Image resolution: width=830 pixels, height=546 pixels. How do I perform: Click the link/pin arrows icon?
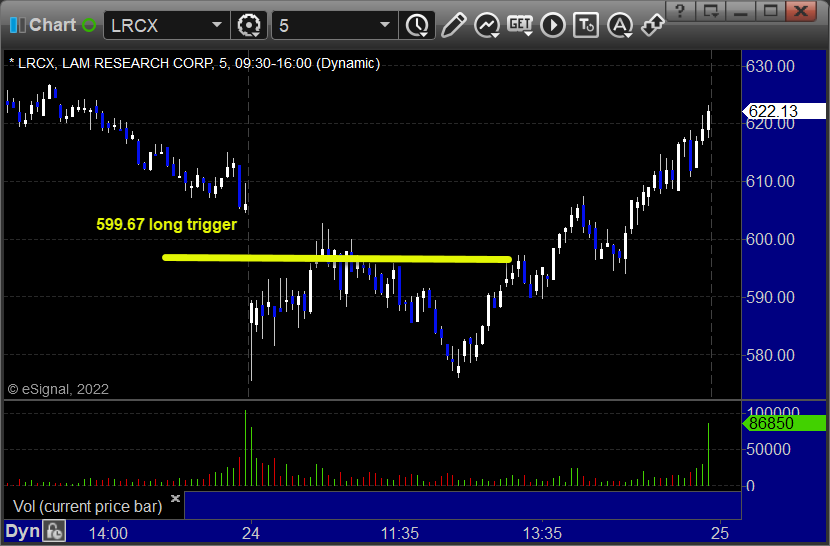[652, 25]
